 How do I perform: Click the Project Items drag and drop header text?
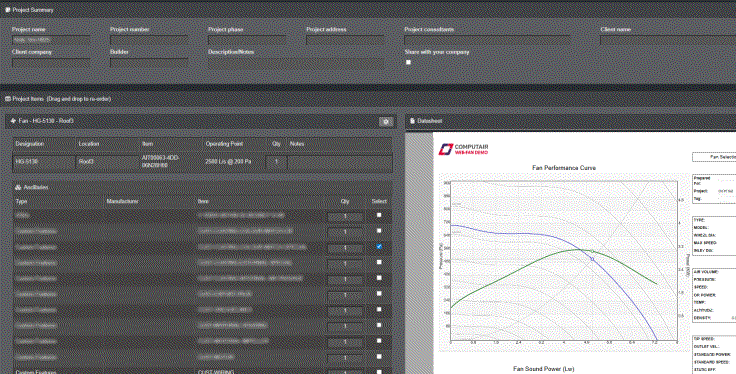click(x=61, y=99)
